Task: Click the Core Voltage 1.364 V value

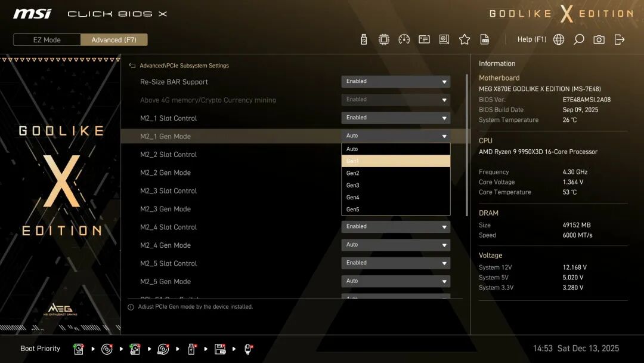Action: click(x=573, y=182)
